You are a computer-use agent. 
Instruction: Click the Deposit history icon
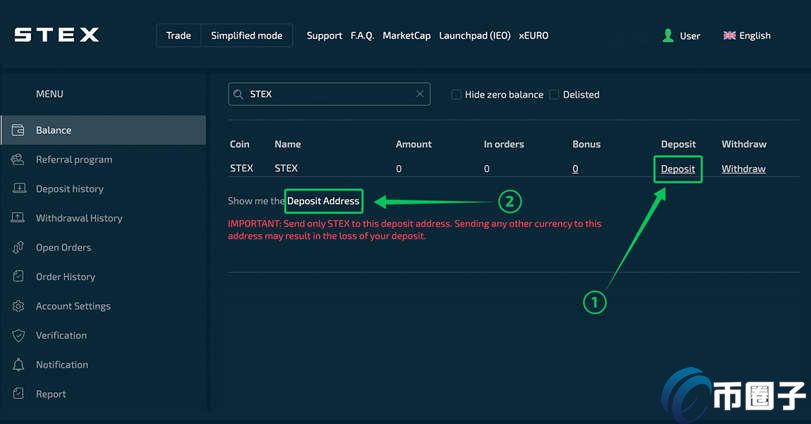click(19, 188)
